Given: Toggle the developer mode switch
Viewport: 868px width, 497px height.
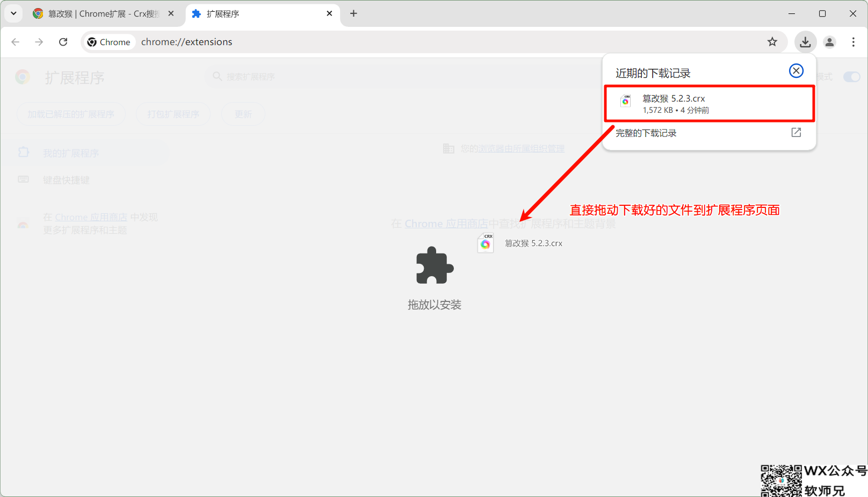Looking at the screenshot, I should coord(852,77).
